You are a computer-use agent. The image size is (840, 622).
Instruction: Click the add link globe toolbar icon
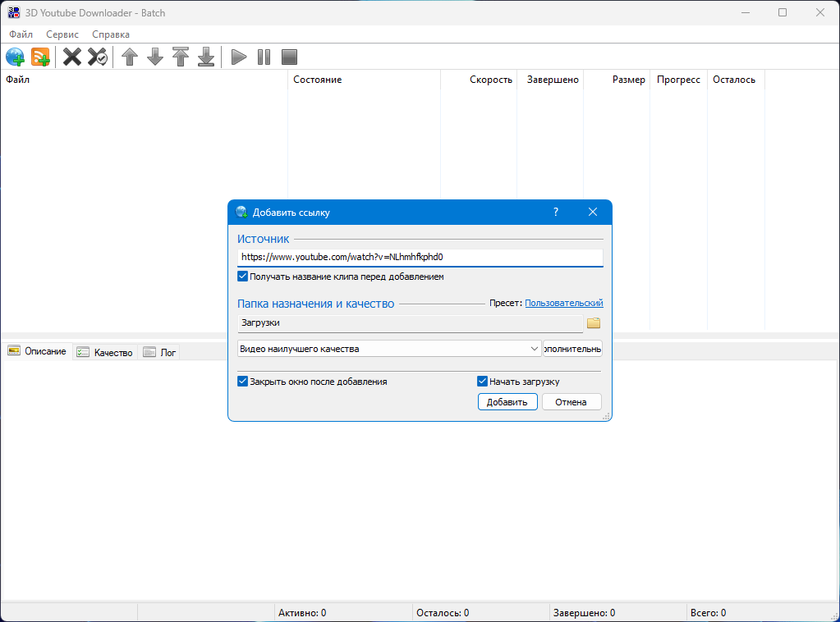pos(16,57)
